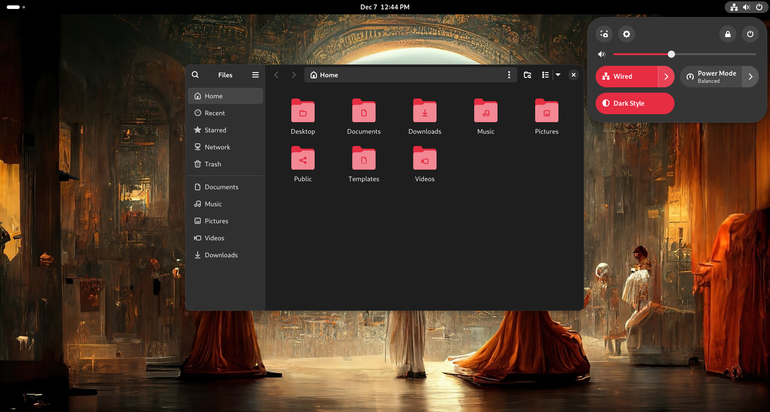Toggle the Power Mode Balanced button
Viewport: 770px width, 412px height.
coord(711,77)
